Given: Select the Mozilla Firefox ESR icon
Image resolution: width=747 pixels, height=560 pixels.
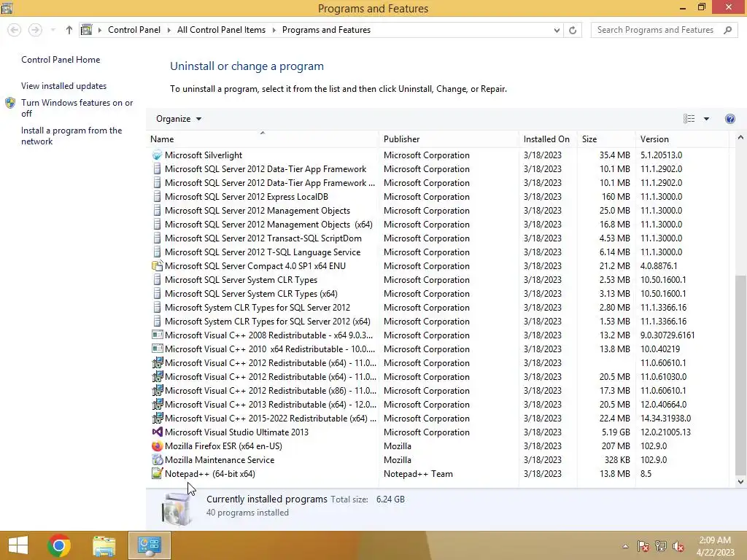Looking at the screenshot, I should [157, 446].
